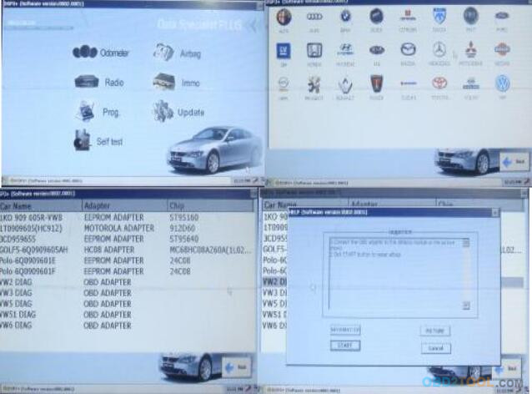Close the help dialog with X

[x=495, y=213]
